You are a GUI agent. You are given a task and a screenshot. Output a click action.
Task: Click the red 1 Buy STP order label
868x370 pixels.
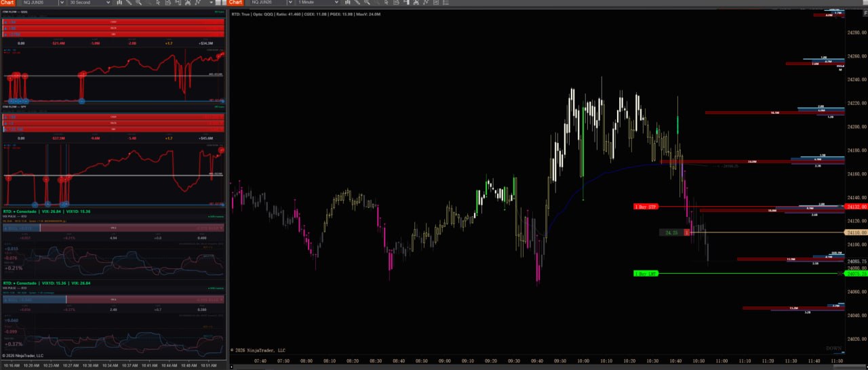646,207
